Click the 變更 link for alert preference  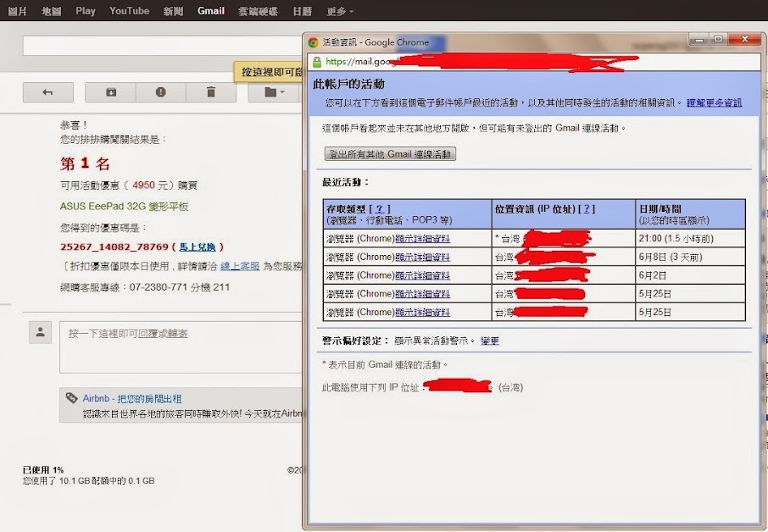pos(490,341)
